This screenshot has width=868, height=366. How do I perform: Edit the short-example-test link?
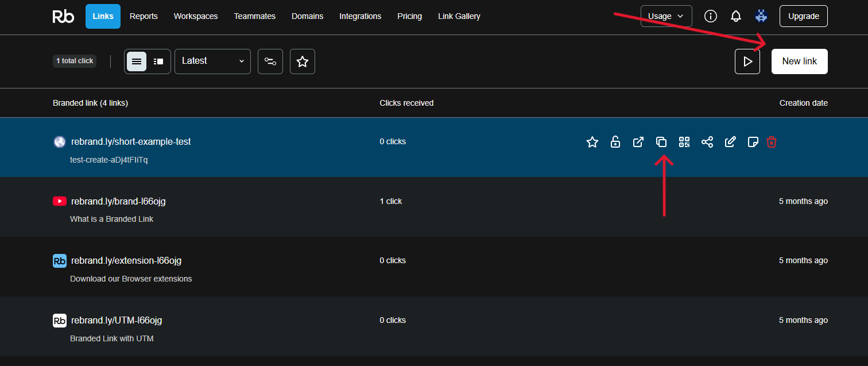point(730,142)
